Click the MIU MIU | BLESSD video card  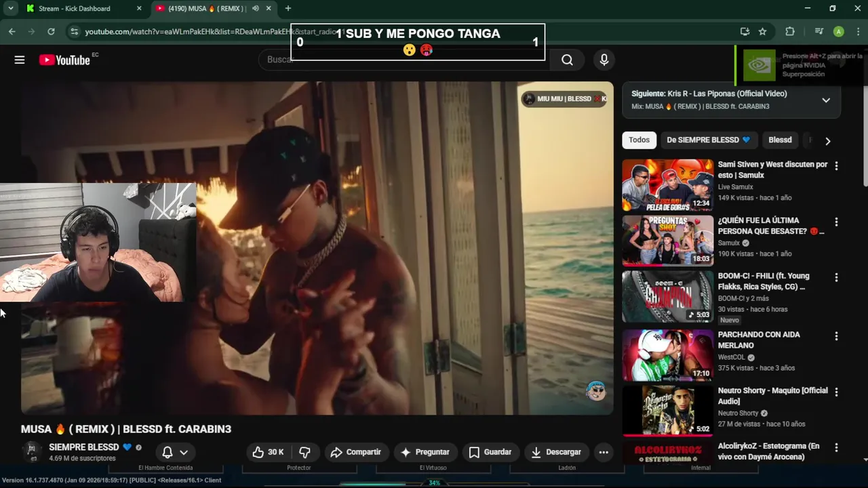564,99
